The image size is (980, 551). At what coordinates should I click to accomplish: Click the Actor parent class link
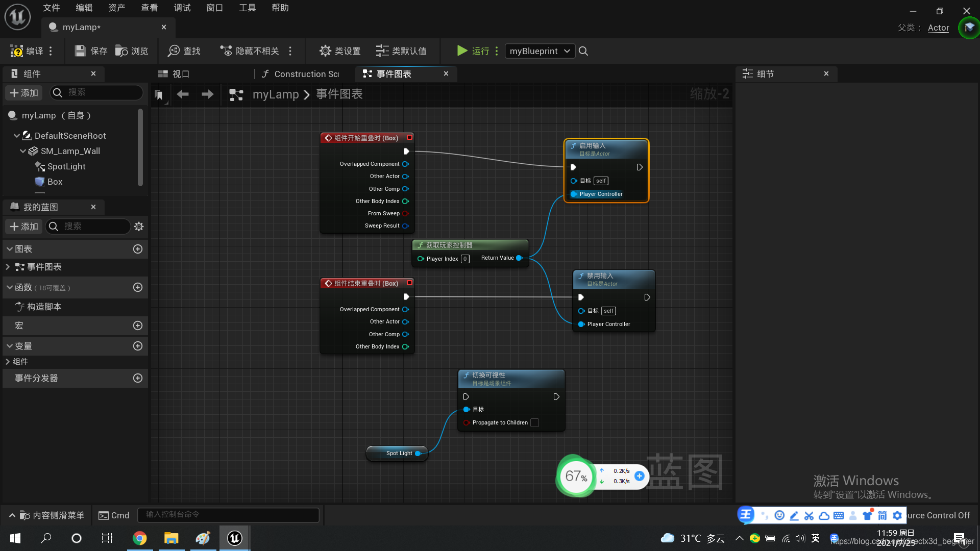click(x=938, y=28)
